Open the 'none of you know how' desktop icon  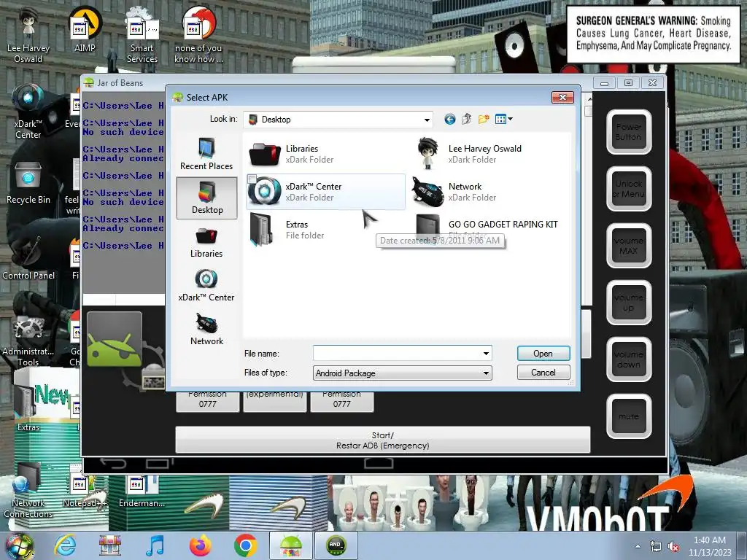coord(198,34)
